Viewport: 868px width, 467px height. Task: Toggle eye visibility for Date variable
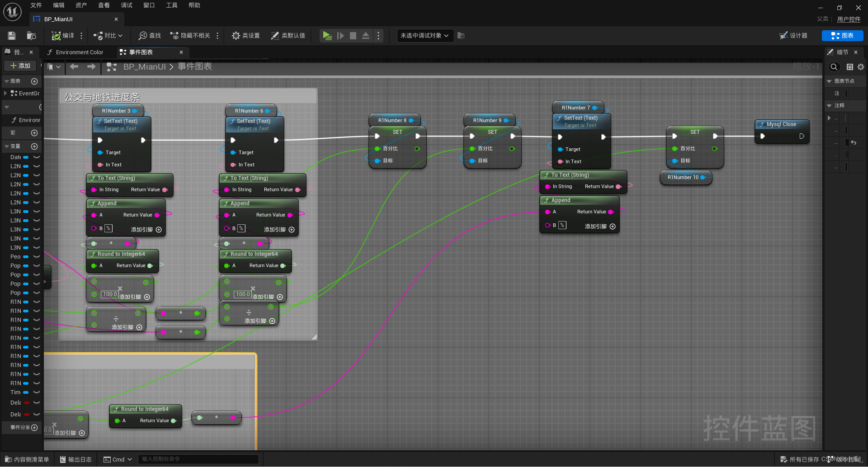(37, 157)
